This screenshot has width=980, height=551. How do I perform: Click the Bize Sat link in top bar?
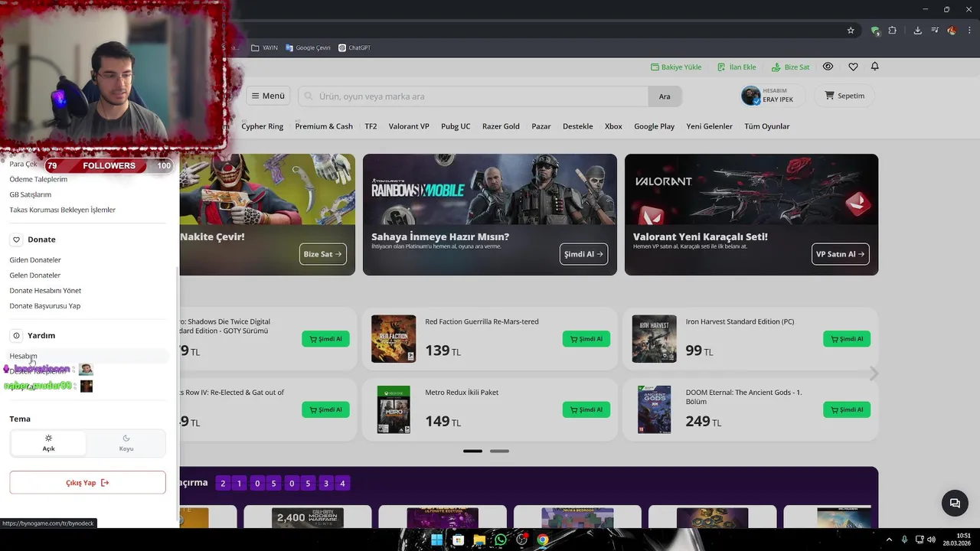coord(791,67)
